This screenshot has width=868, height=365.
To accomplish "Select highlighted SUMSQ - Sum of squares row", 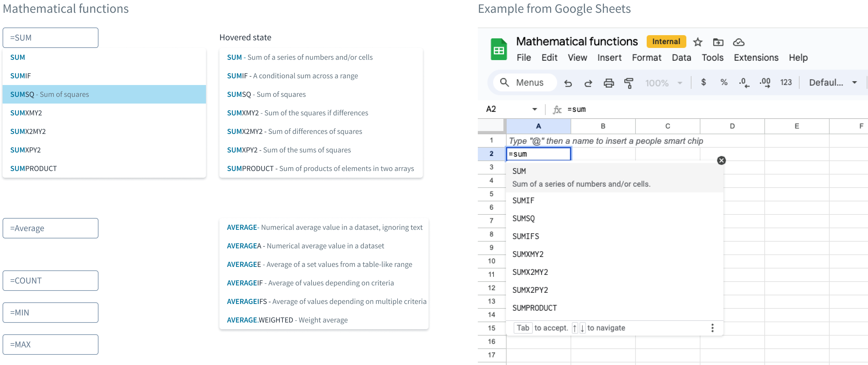I will (104, 94).
